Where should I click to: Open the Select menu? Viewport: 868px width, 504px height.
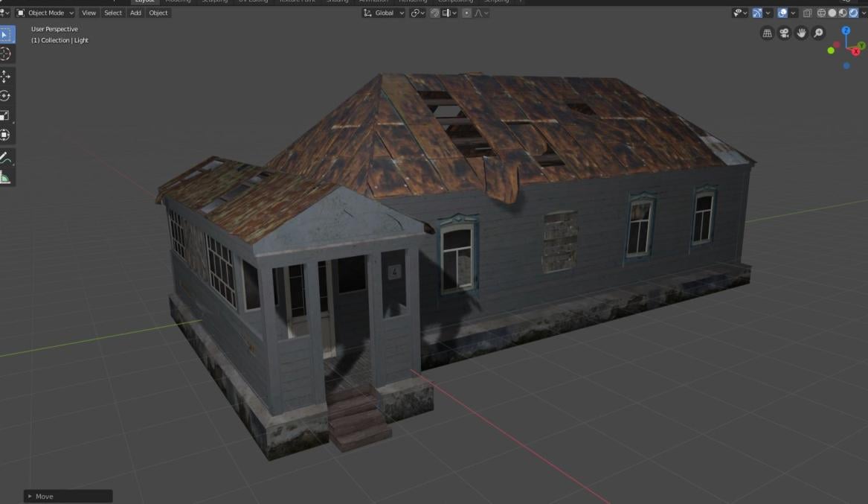113,13
